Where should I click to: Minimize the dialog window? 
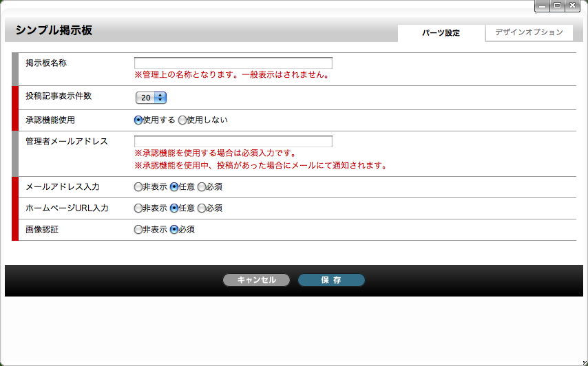(543, 6)
